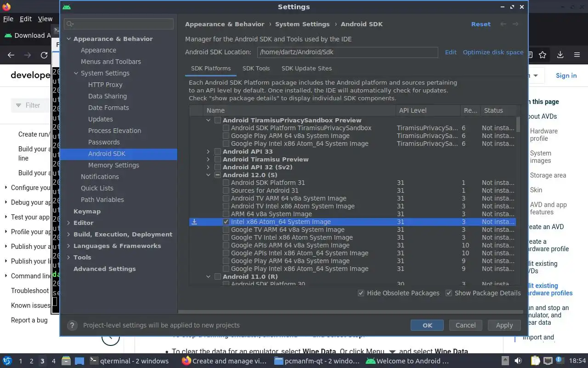Switch to SDK Update Sites tab

[306, 68]
